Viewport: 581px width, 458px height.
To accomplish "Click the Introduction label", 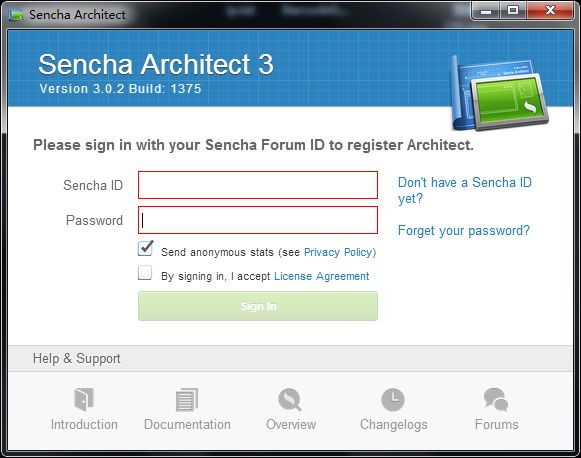I will point(84,424).
